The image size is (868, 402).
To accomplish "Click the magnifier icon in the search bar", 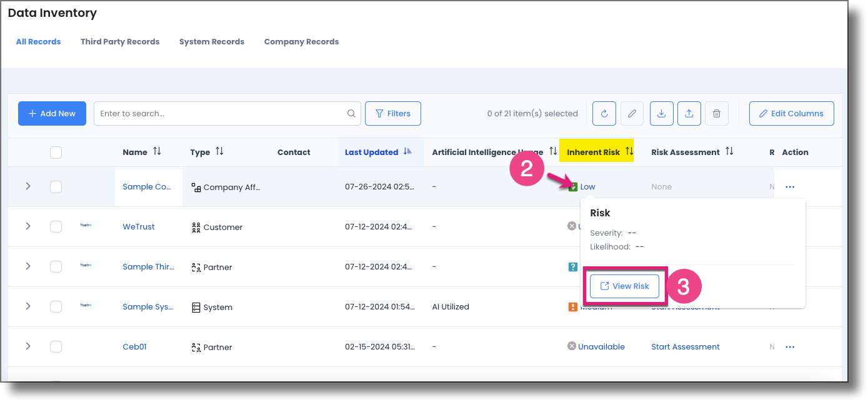I will [x=351, y=113].
